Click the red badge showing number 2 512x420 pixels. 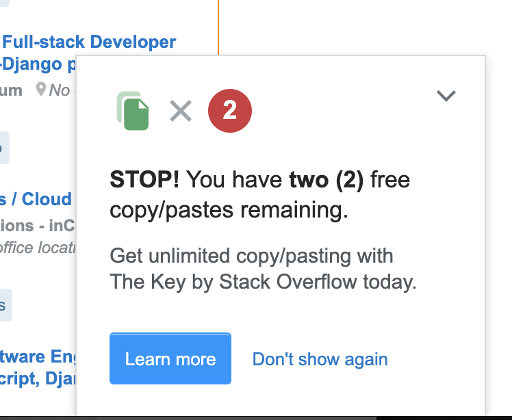(230, 111)
